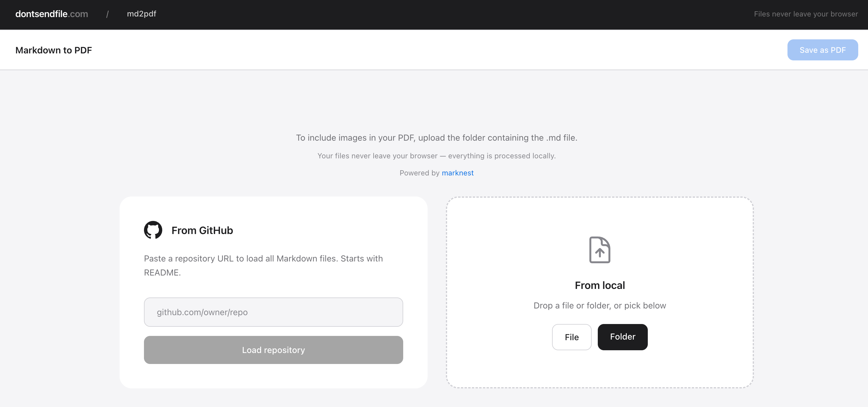The width and height of the screenshot is (868, 407).
Task: Click the From local heading
Action: click(x=600, y=285)
